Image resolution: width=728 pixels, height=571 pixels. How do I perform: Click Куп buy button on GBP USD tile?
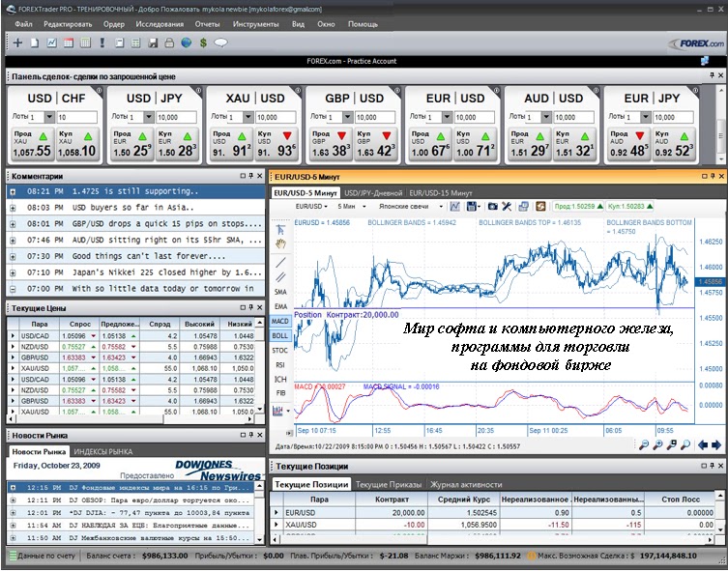coord(375,145)
